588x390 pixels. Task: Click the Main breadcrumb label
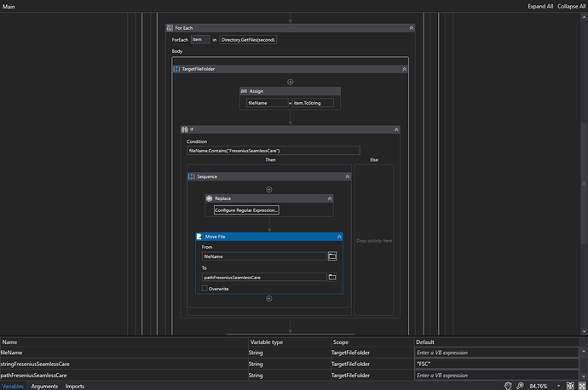tap(9, 6)
